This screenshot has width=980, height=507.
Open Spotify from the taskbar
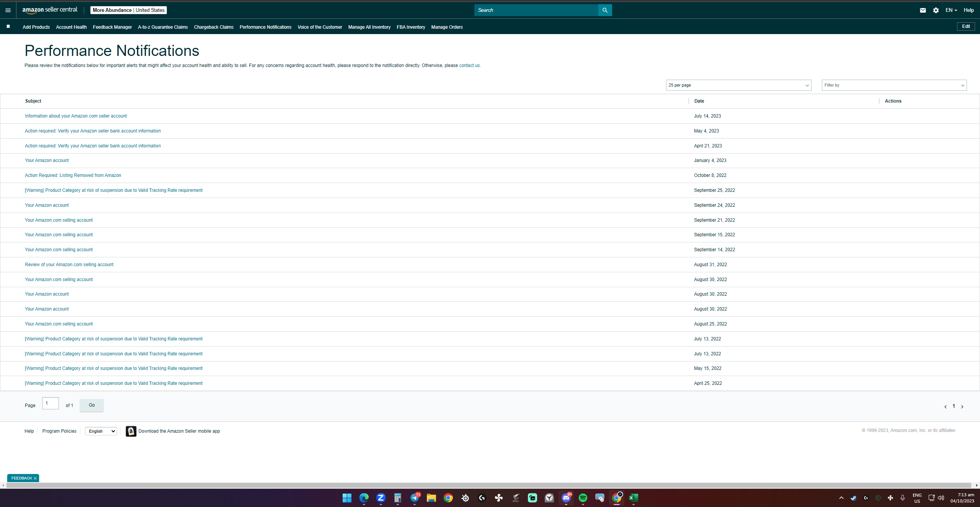point(583,498)
